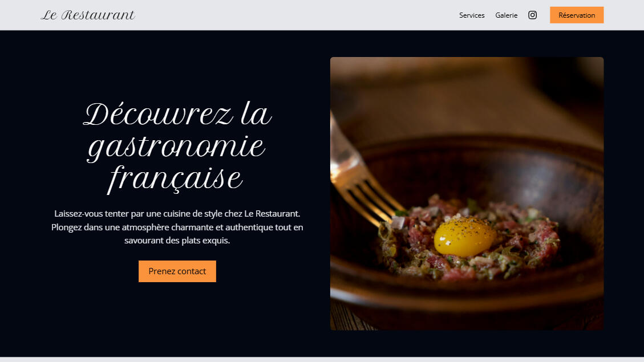Viewport: 644px width, 362px height.
Task: Open the Galerie menu item
Action: (506, 15)
